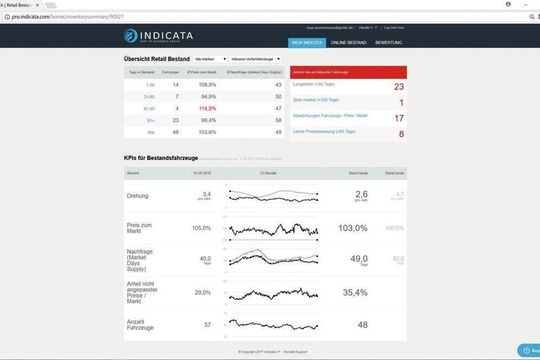Click the Langsteher count 23

click(399, 87)
